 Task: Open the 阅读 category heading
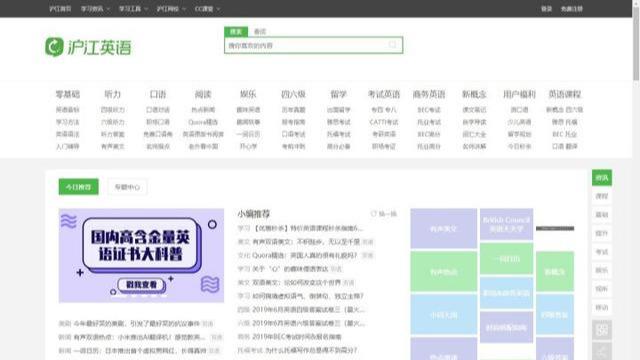pos(203,94)
